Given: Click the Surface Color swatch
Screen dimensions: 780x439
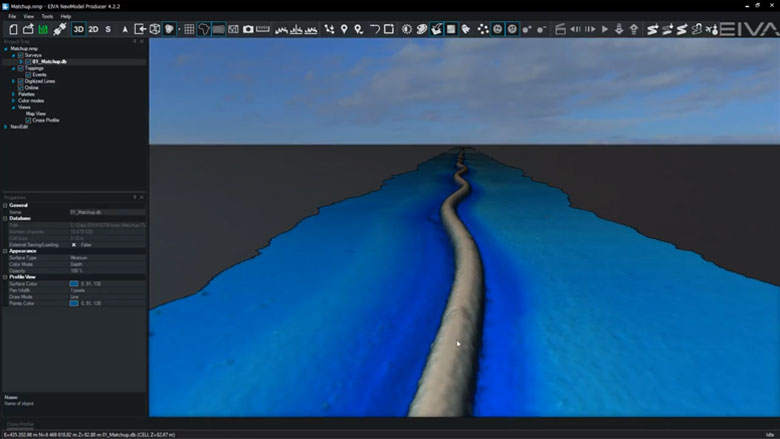Looking at the screenshot, I should pyautogui.click(x=74, y=283).
